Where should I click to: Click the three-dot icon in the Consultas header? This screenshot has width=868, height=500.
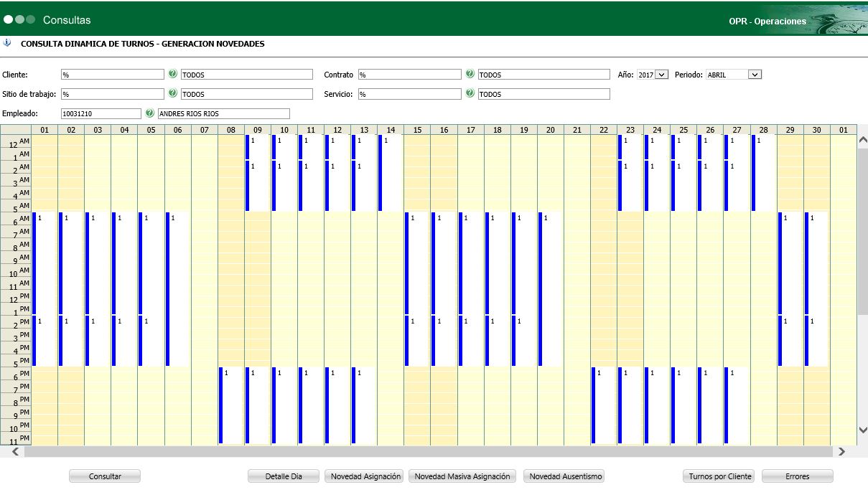pos(19,19)
